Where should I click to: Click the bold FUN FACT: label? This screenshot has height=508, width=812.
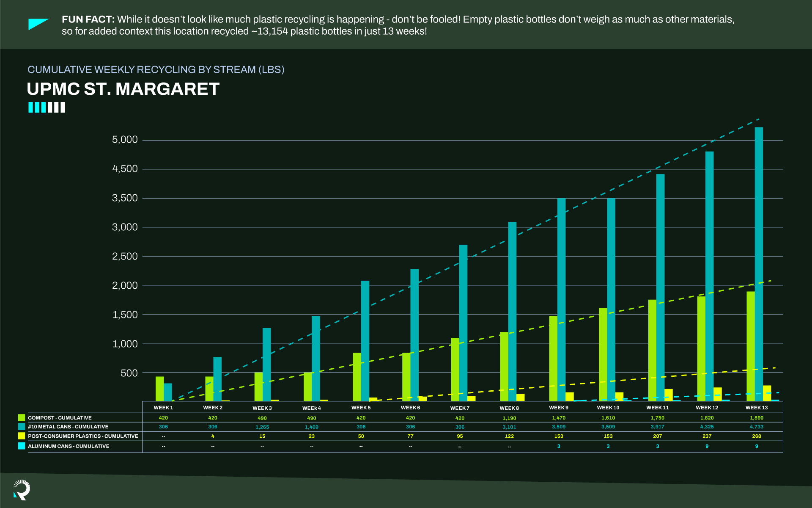[x=88, y=19]
